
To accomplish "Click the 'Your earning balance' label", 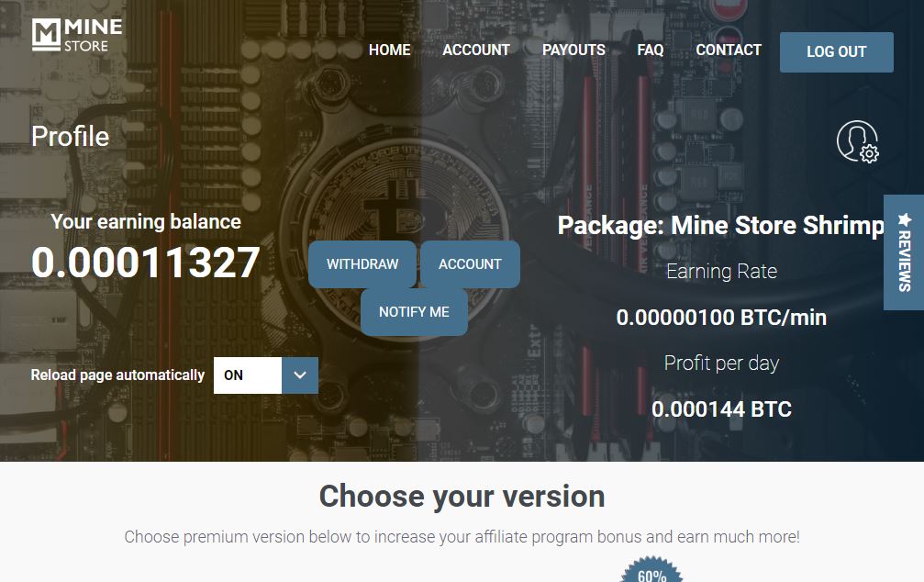I will tap(146, 222).
